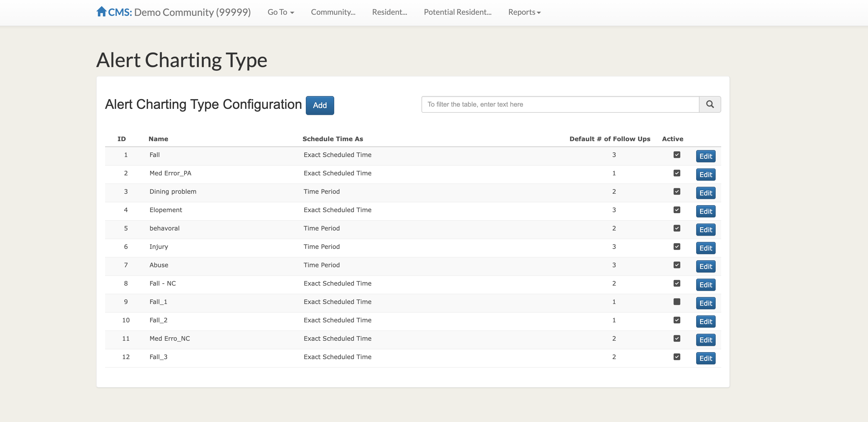Open the Resident... menu

tap(389, 12)
